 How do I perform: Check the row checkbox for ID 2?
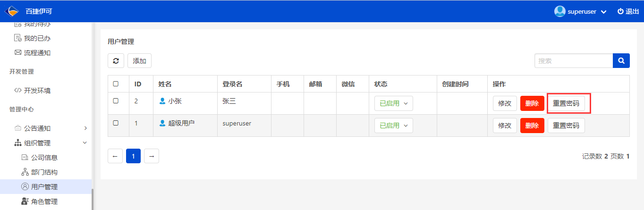(x=116, y=101)
